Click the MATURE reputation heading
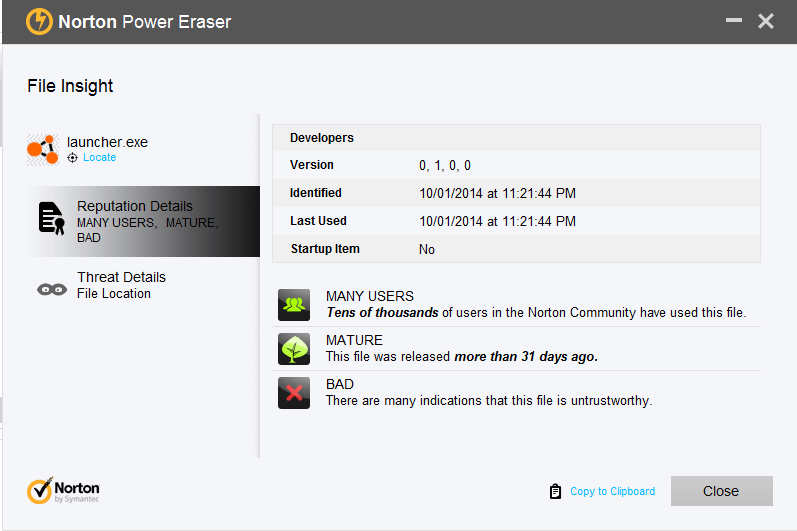This screenshot has height=531, width=797. coord(354,340)
